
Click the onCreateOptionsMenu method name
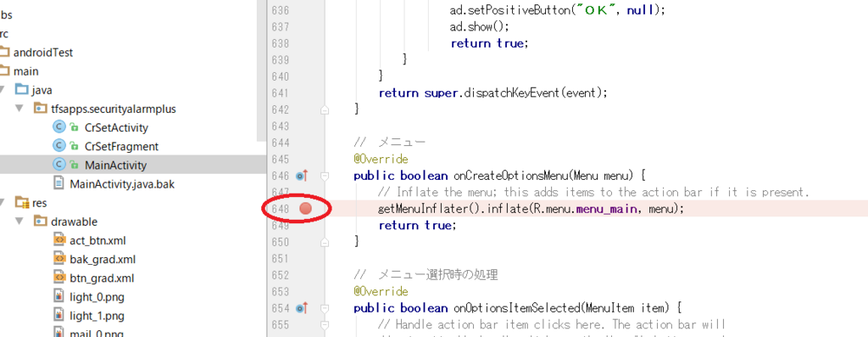click(511, 177)
